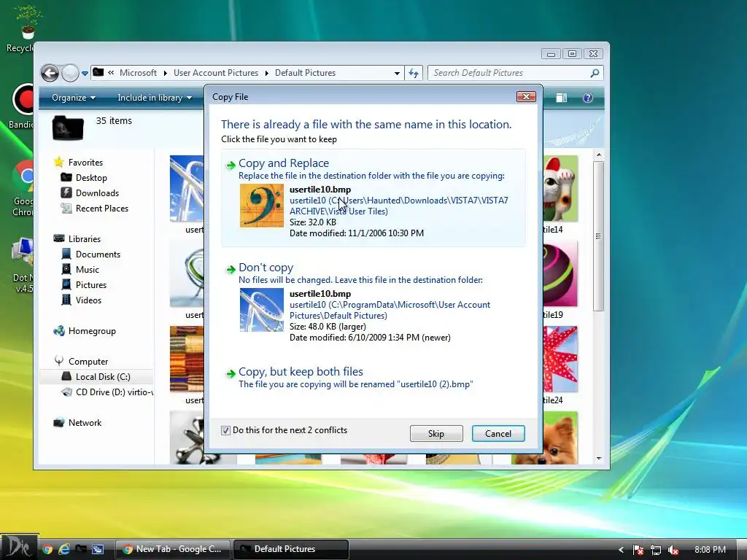This screenshot has width=747, height=560.
Task: Click the window switcher quick launch icon
Action: click(x=98, y=549)
